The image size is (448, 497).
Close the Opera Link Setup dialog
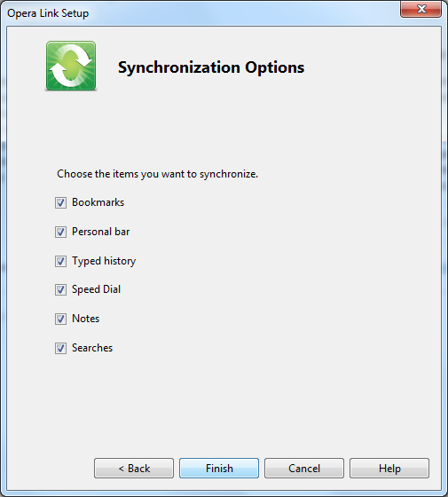[420, 9]
